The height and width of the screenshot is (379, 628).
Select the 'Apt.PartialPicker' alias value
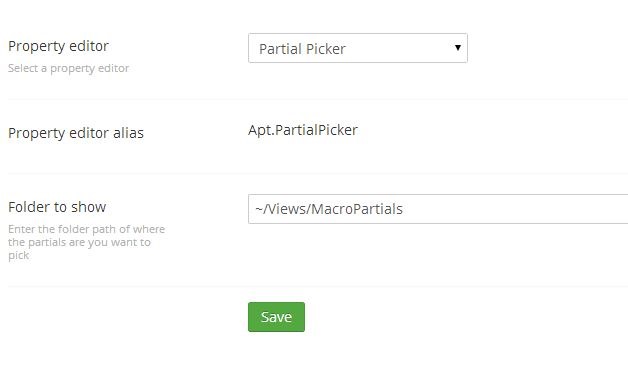tap(303, 130)
